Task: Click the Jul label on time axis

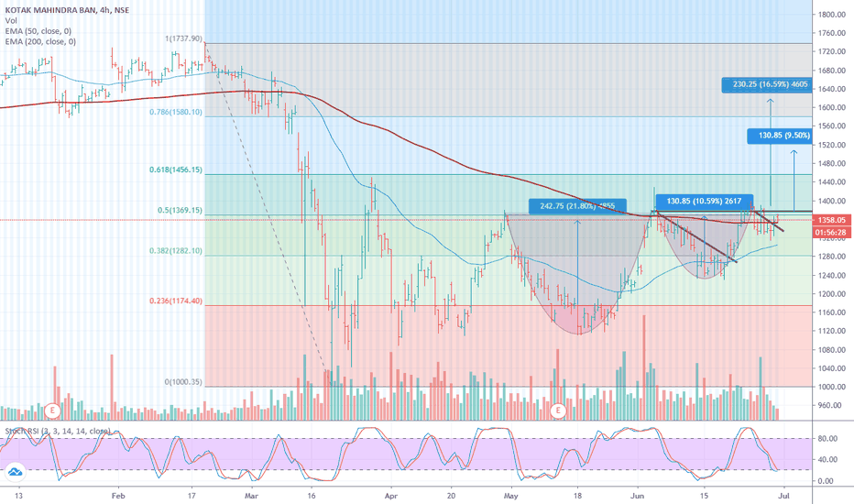Action: (784, 496)
